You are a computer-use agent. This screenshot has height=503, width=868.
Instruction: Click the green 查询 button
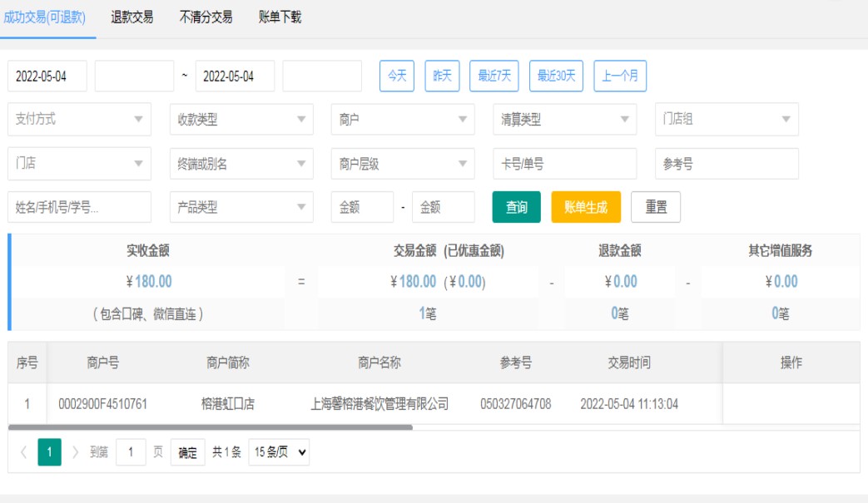click(517, 208)
